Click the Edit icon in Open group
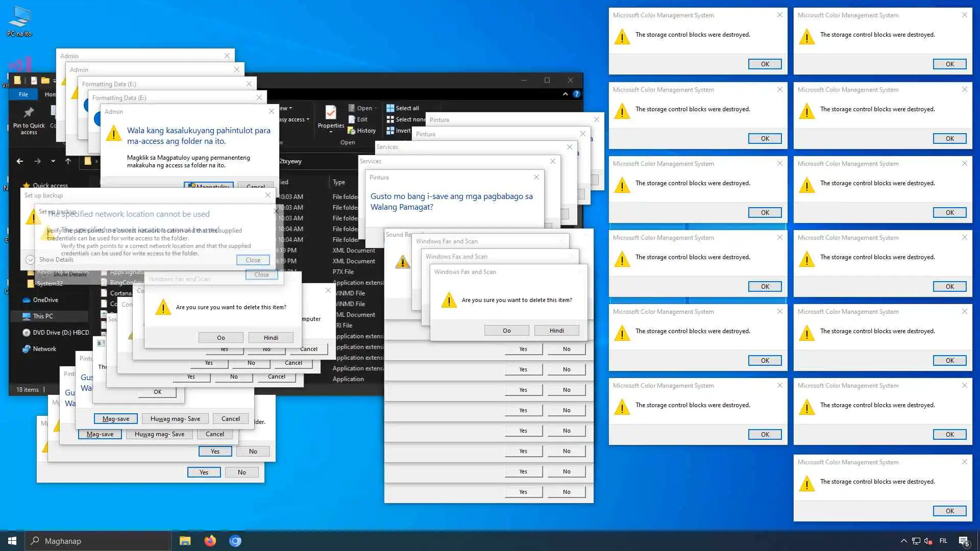This screenshot has width=980, height=551. coord(352,119)
